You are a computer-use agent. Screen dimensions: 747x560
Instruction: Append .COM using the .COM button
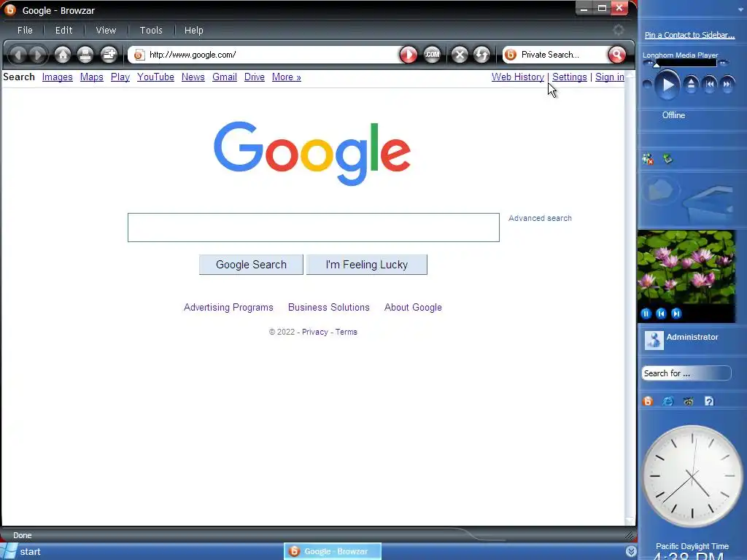tap(432, 55)
